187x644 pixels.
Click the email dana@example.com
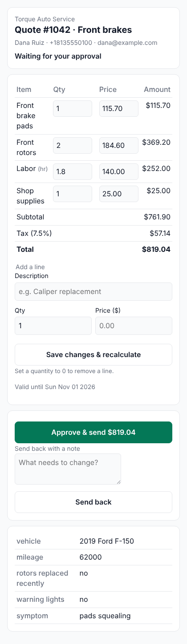coord(128,43)
